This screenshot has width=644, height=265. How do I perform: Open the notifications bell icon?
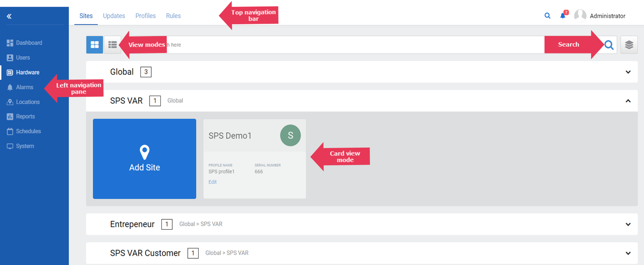(x=562, y=16)
